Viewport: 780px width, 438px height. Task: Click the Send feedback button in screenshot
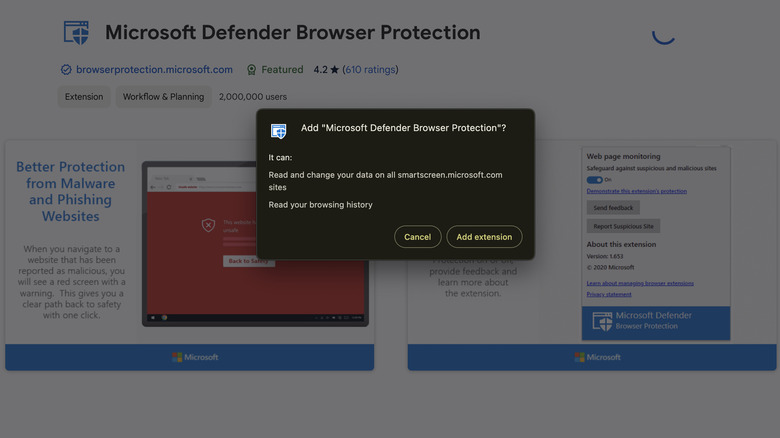coord(613,208)
